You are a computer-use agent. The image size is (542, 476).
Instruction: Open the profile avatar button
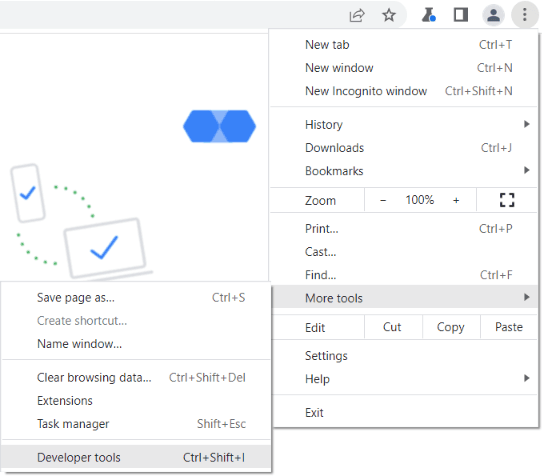click(493, 15)
